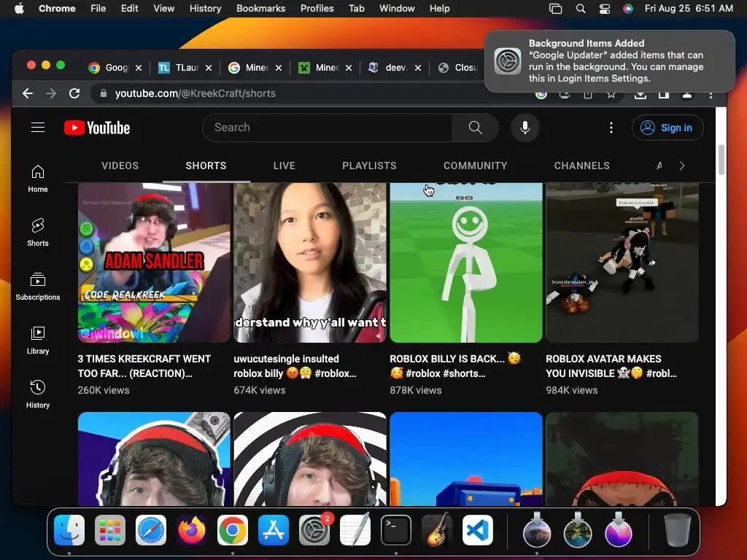This screenshot has width=747, height=560.
Task: Open Safari from the Dock
Action: click(x=151, y=530)
